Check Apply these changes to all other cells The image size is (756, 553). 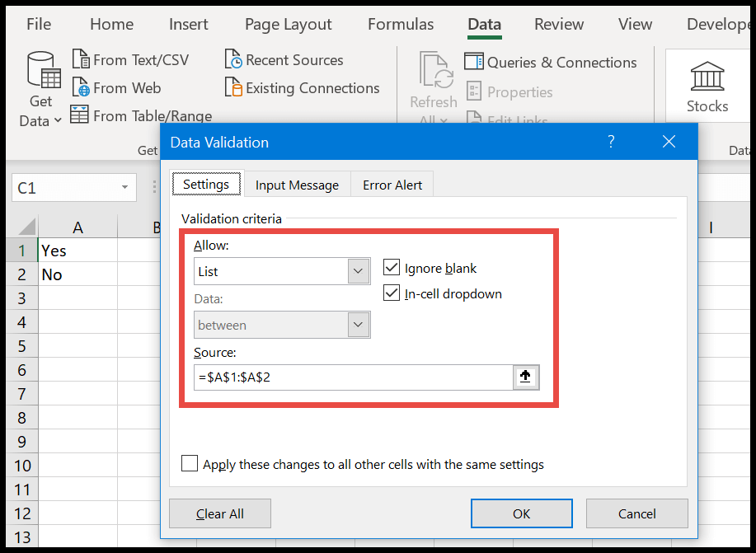tap(190, 463)
